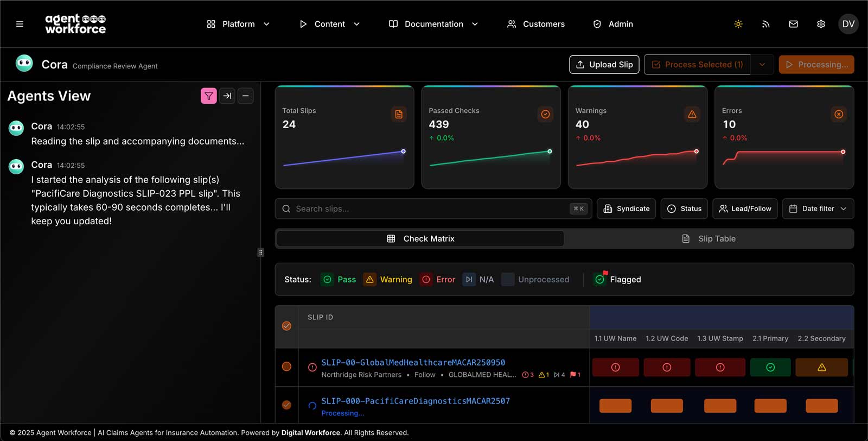This screenshot has width=868, height=441.
Task: Open the hamburger navigation menu
Action: [20, 24]
